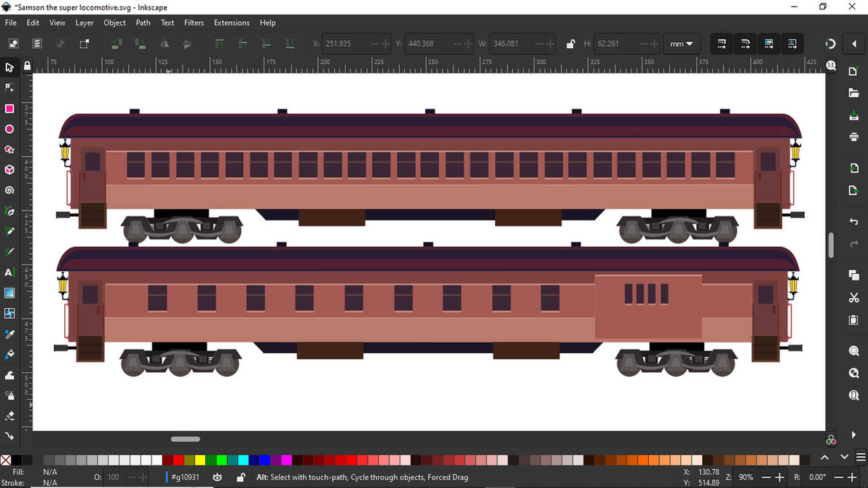Open the Path menu
This screenshot has width=868, height=488.
143,23
